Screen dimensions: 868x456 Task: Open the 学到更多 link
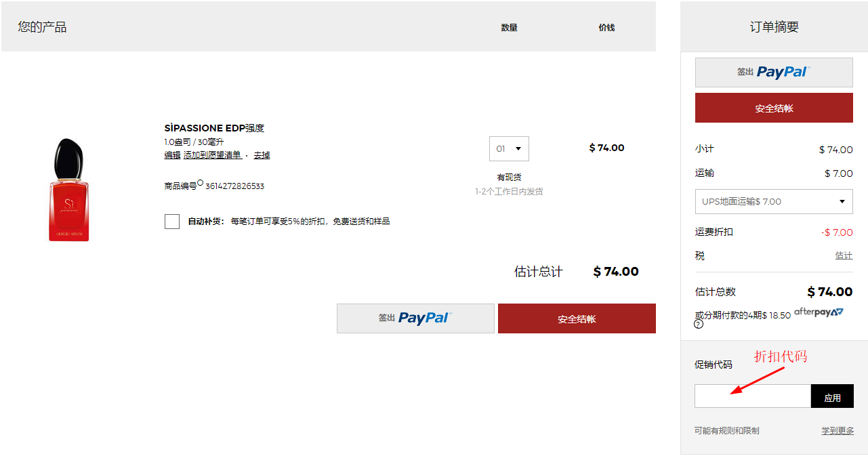click(838, 431)
